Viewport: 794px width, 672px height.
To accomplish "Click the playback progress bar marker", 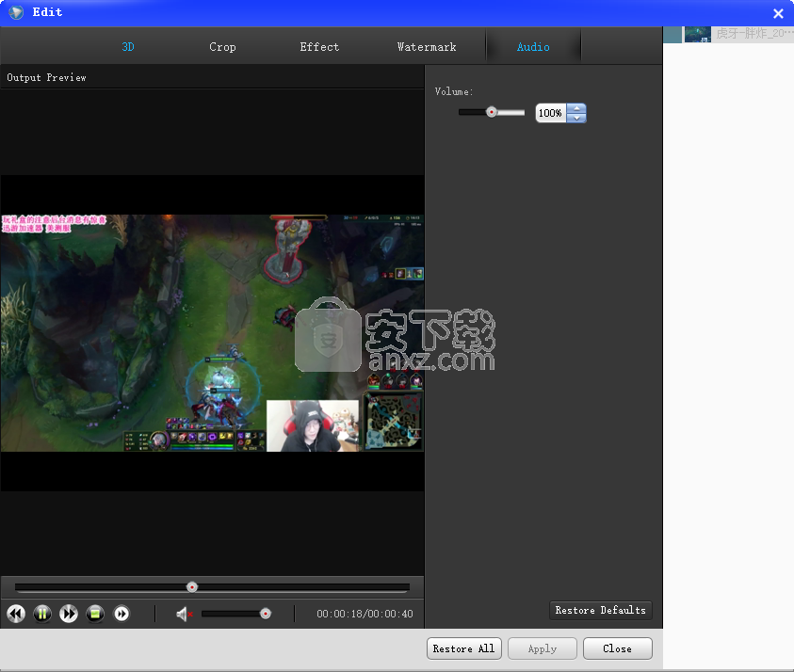I will click(192, 586).
